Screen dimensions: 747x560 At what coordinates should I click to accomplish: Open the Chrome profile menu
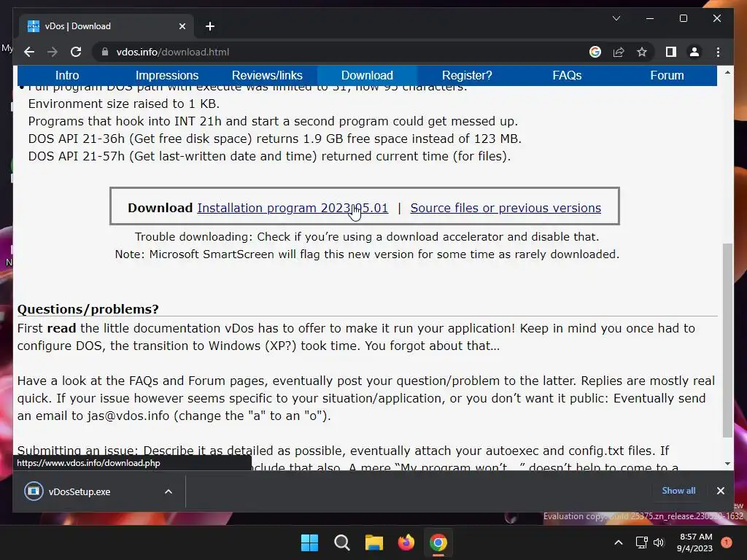coord(694,52)
